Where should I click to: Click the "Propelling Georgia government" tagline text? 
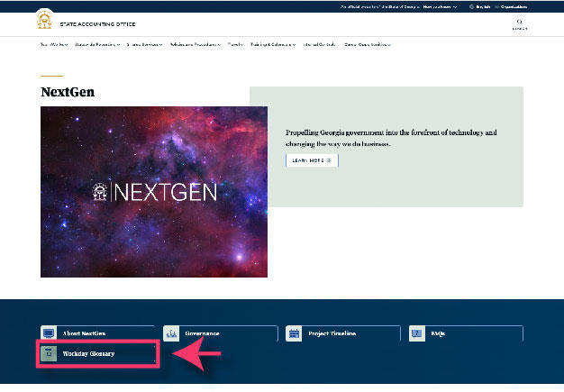click(x=391, y=138)
